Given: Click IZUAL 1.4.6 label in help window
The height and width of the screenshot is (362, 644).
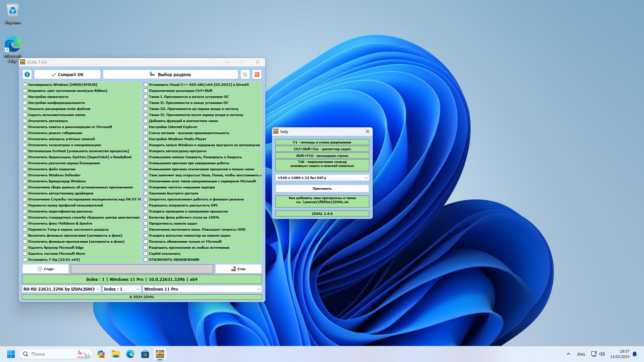Looking at the screenshot, I should 322,214.
